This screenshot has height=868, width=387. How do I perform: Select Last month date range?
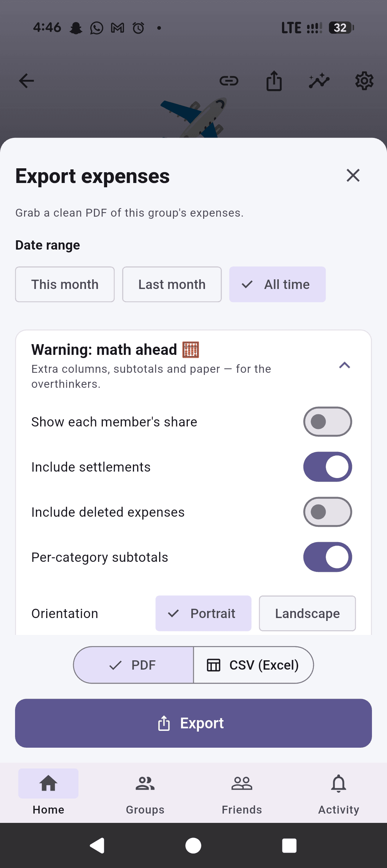[172, 284]
